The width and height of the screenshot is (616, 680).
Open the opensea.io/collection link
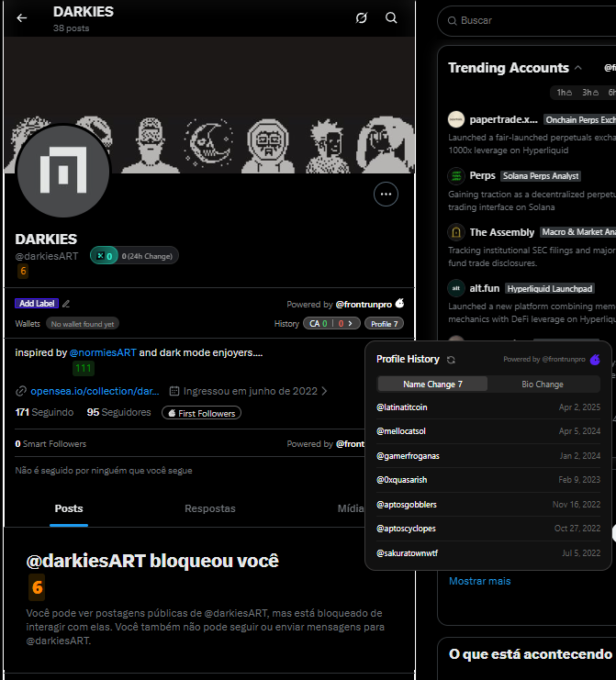(95, 391)
